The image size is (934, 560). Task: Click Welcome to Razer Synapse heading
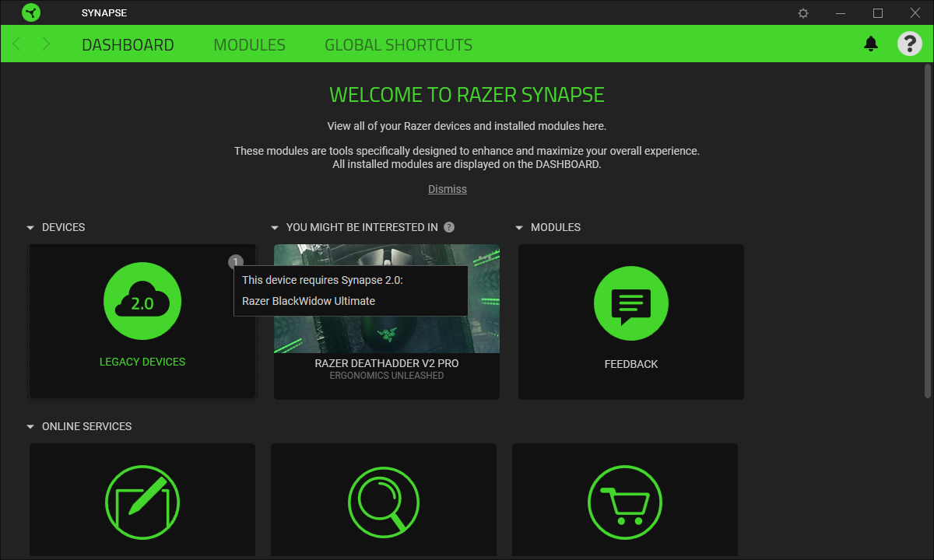[x=467, y=95]
